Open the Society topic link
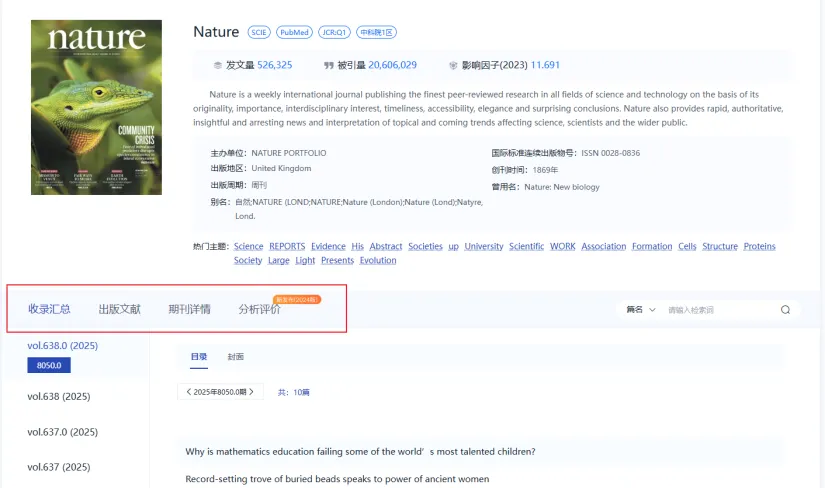This screenshot has height=488, width=825. (x=248, y=261)
